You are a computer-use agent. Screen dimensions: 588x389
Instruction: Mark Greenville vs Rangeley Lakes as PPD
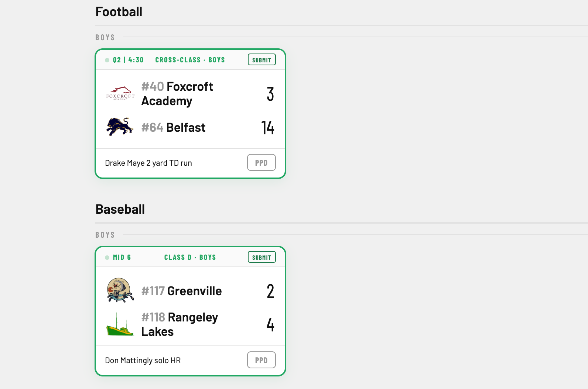(x=261, y=360)
